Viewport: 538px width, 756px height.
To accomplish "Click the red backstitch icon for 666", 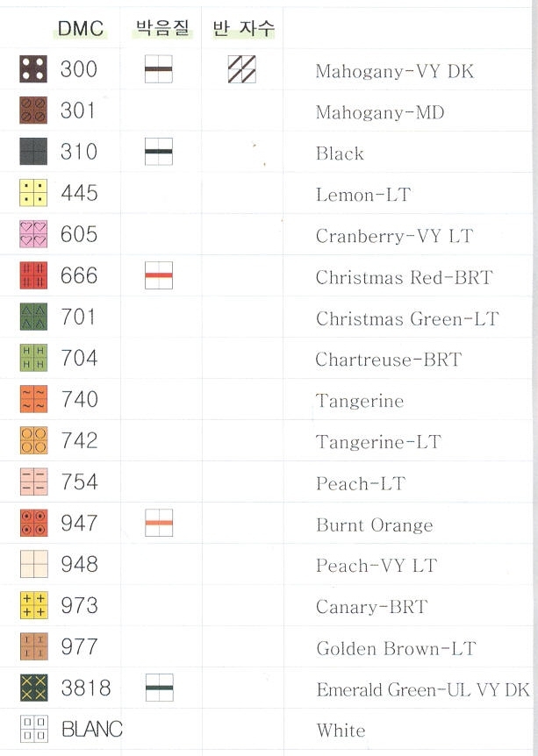I will [159, 275].
